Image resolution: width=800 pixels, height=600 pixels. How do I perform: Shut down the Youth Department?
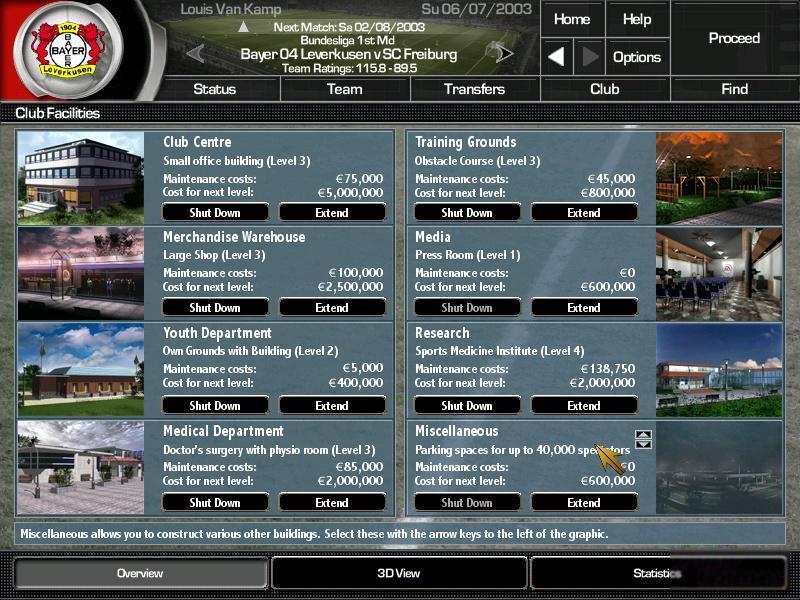point(215,405)
